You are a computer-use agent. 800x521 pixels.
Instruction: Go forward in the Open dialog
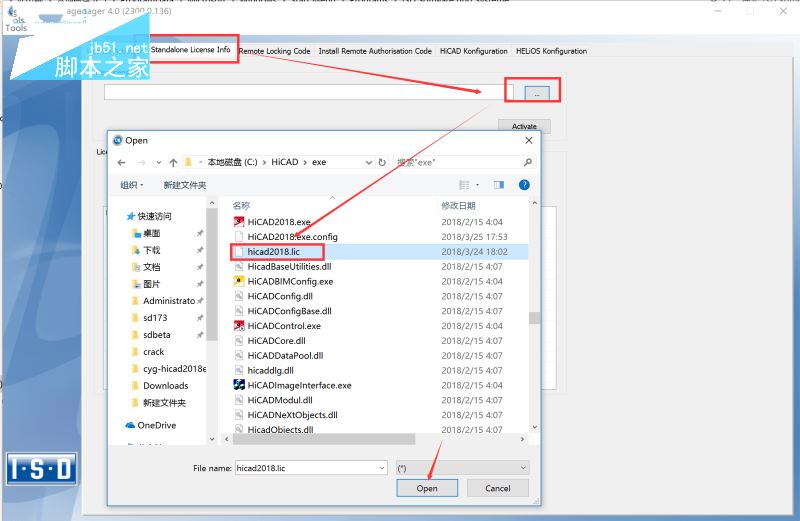click(x=141, y=162)
